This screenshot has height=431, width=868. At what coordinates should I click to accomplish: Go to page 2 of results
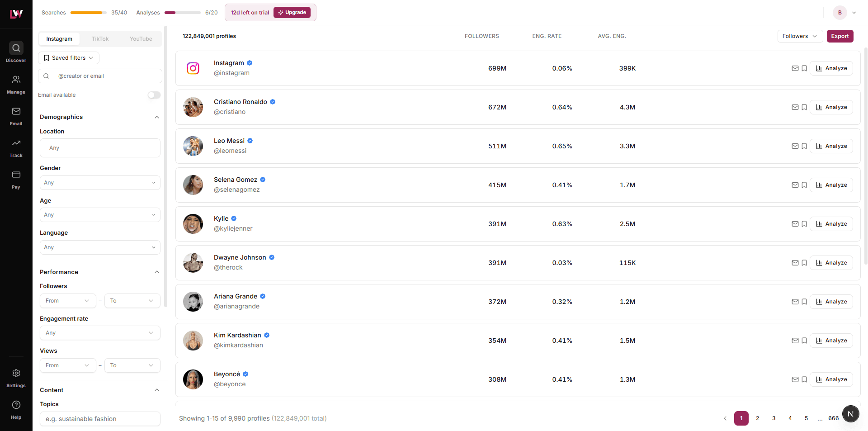pos(757,418)
